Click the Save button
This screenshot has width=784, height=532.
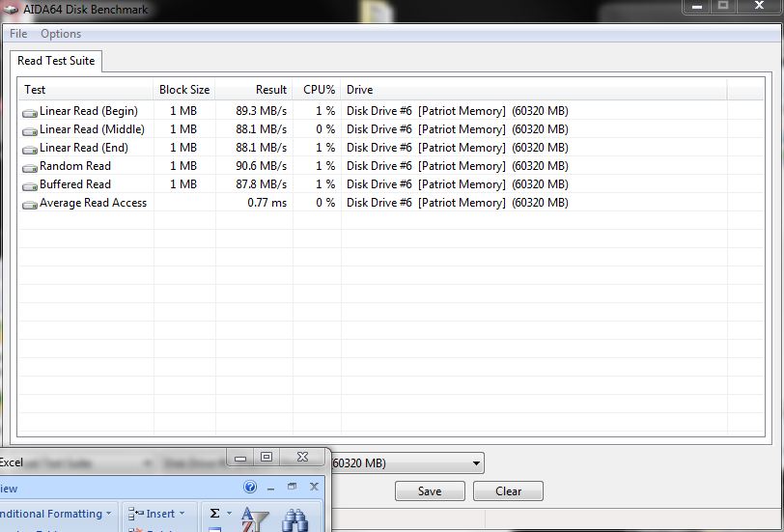[x=430, y=490]
